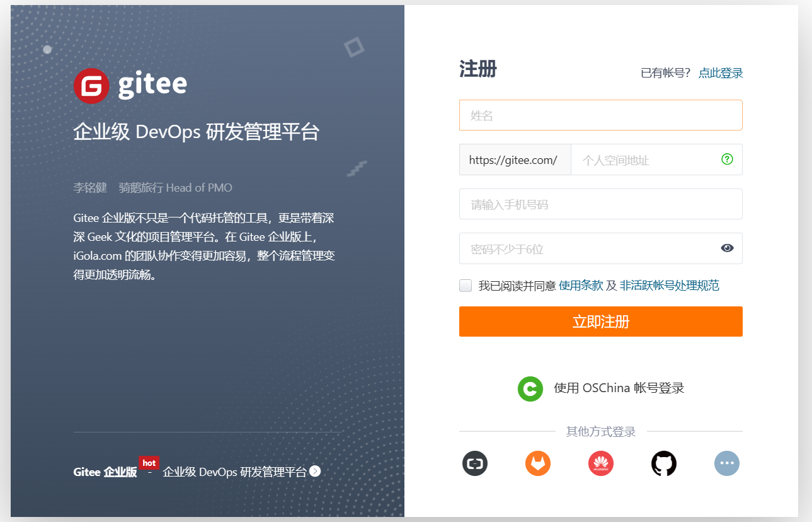This screenshot has width=812, height=522.
Task: Focus the 请输入手机号码 phone field
Action: (601, 204)
